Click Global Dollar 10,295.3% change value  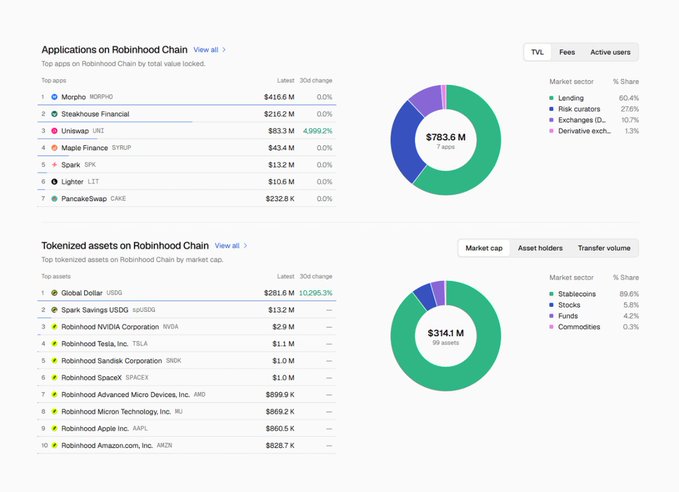pos(316,293)
